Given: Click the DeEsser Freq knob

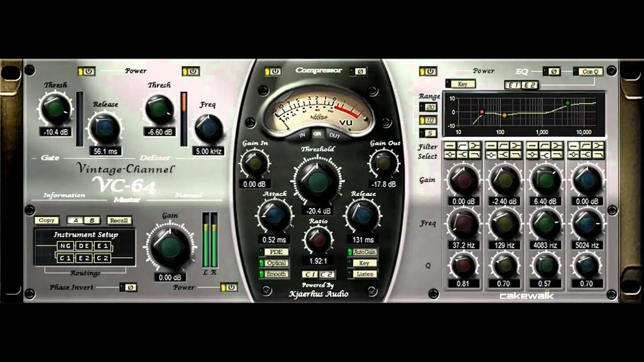Looking at the screenshot, I should pyautogui.click(x=208, y=127).
